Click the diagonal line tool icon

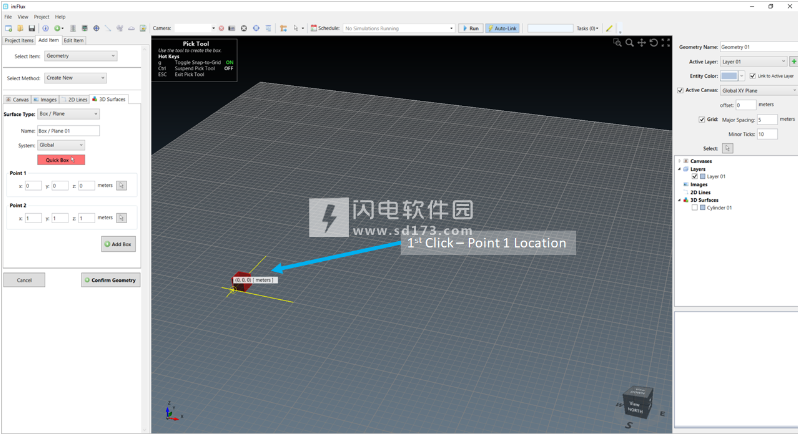tap(108, 28)
